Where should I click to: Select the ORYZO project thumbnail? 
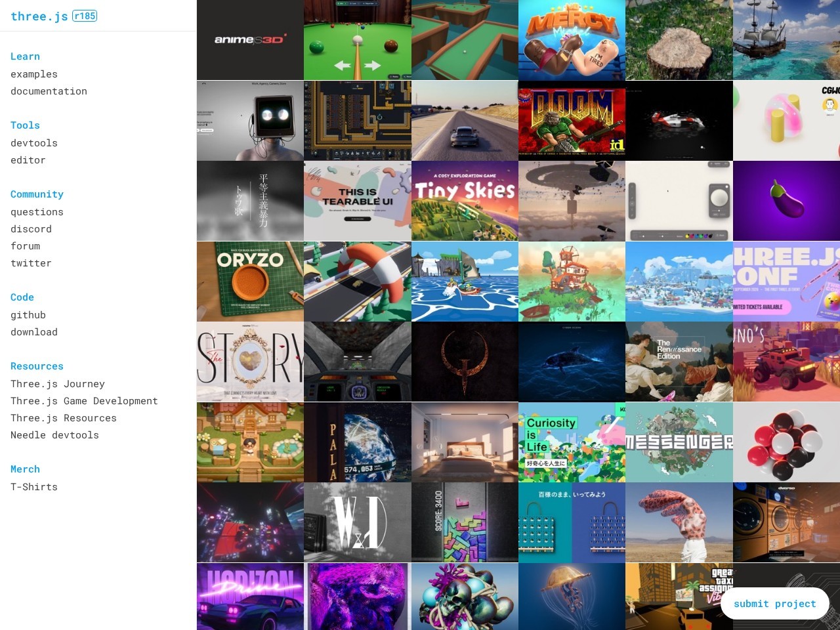point(250,282)
